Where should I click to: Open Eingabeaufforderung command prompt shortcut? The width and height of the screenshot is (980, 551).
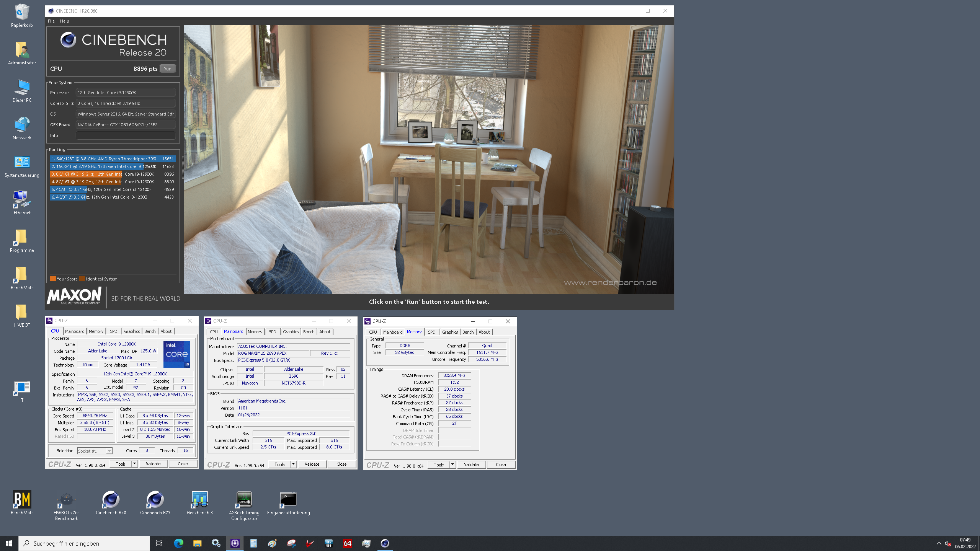pos(288,503)
